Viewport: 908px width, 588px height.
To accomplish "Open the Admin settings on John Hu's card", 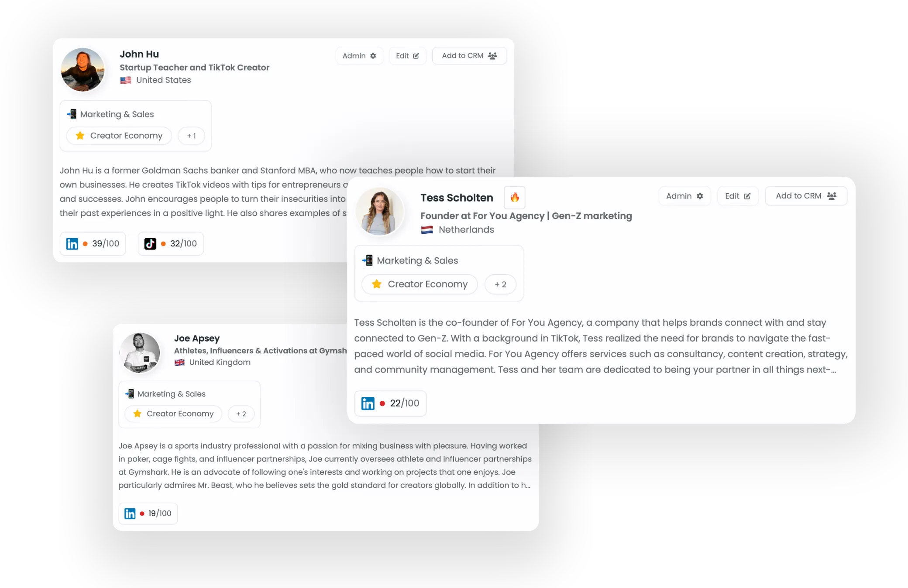I will coord(359,56).
